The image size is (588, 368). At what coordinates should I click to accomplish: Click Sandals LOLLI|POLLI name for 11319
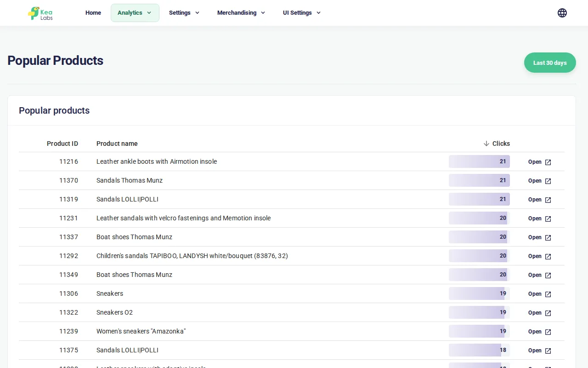click(127, 199)
